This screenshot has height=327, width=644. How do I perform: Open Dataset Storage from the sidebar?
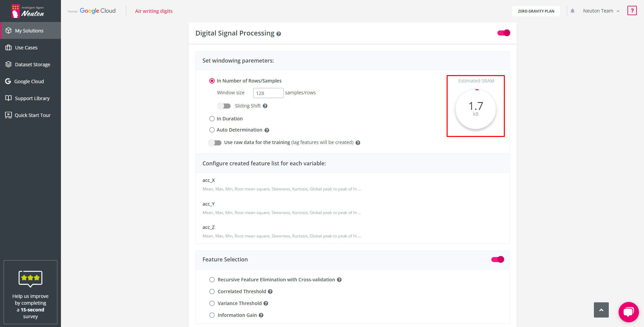click(x=30, y=64)
